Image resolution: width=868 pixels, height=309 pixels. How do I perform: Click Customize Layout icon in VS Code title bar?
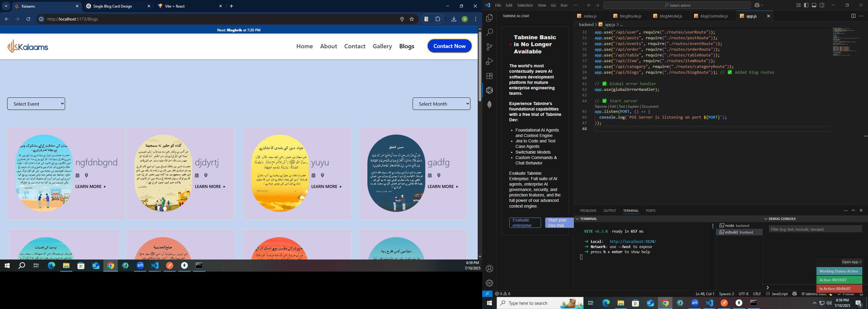coord(798,5)
